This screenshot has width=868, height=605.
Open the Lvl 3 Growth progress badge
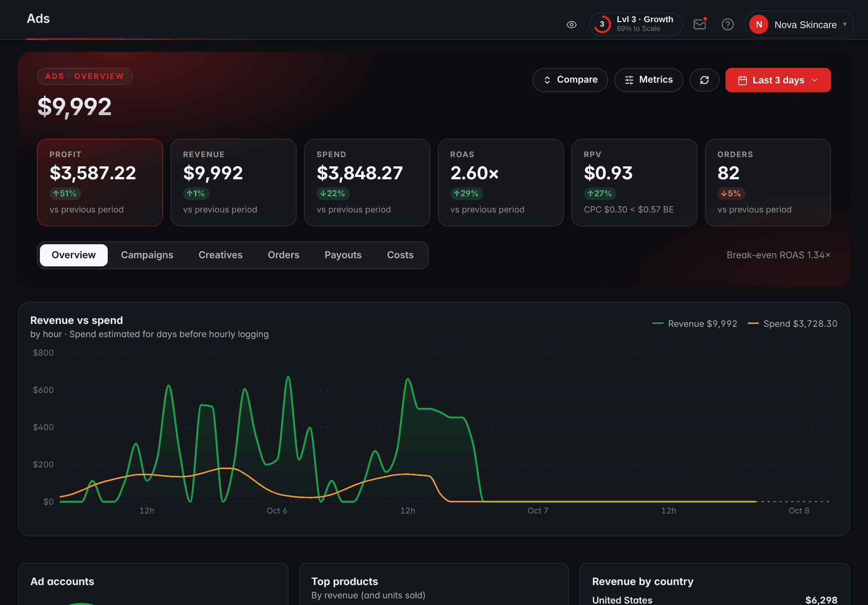pyautogui.click(x=636, y=24)
